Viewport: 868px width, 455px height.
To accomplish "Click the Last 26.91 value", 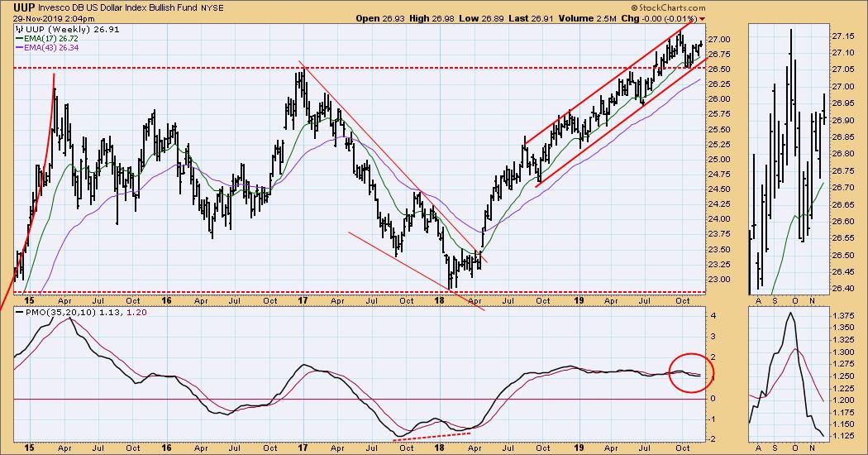I will pyautogui.click(x=531, y=18).
